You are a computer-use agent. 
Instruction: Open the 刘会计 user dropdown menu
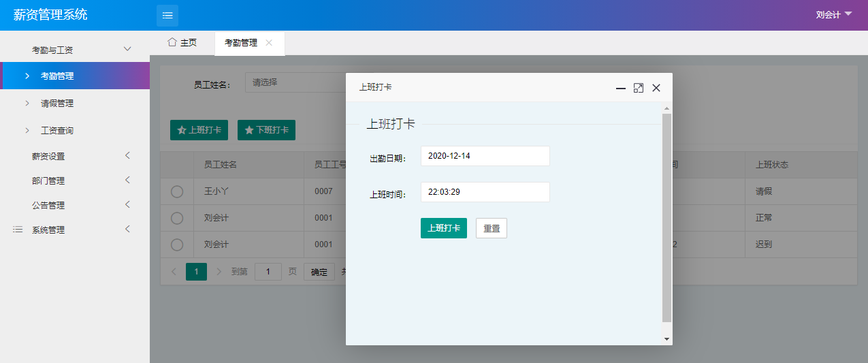(x=833, y=14)
